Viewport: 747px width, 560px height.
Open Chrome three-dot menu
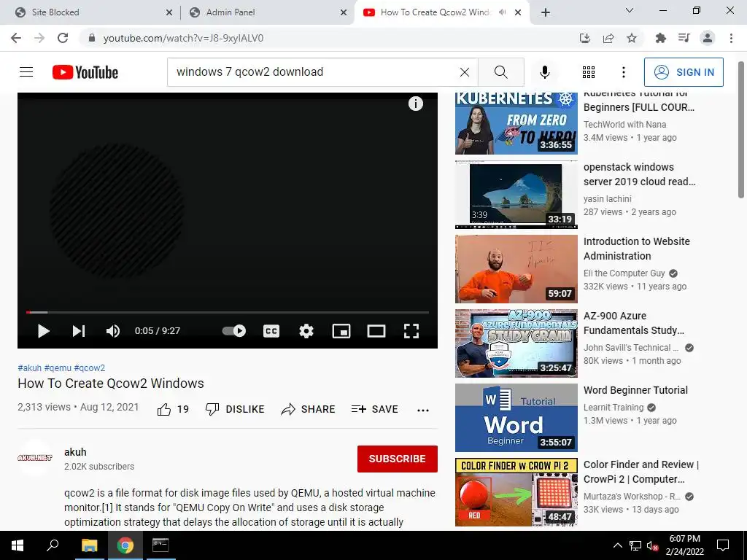click(x=731, y=38)
